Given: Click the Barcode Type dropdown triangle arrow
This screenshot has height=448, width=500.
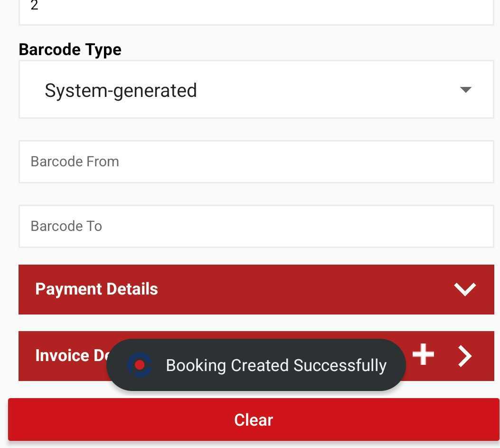Looking at the screenshot, I should 466,90.
